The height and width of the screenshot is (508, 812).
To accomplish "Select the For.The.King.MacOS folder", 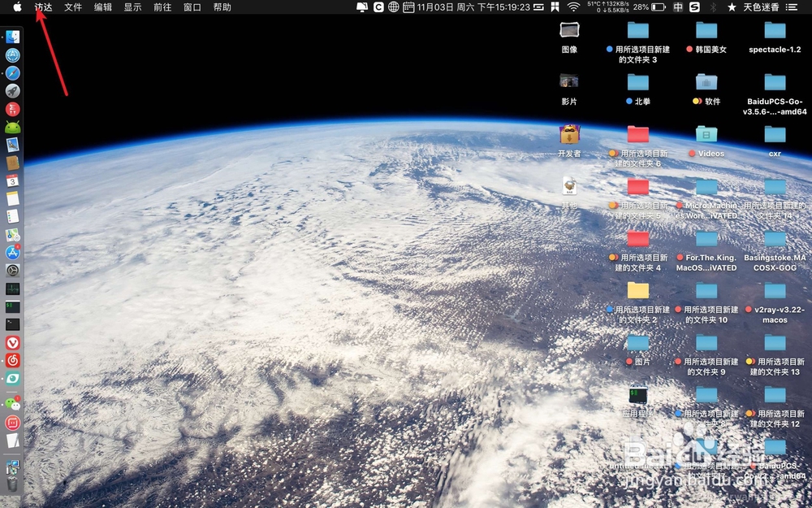I will click(x=706, y=238).
